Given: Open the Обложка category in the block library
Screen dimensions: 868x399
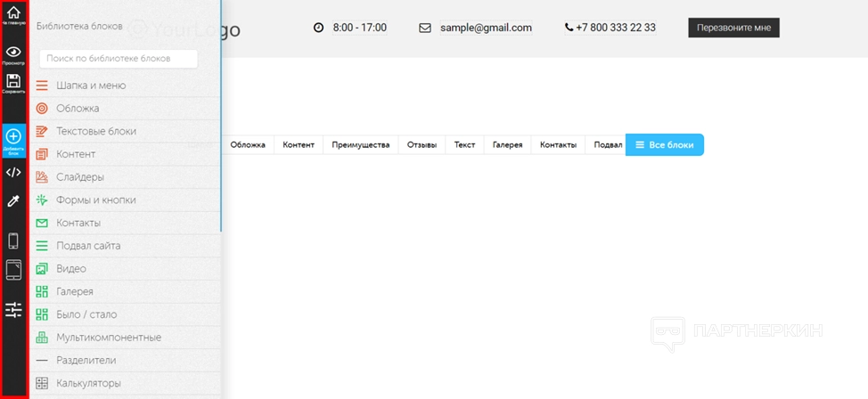Looking at the screenshot, I should (x=125, y=109).
